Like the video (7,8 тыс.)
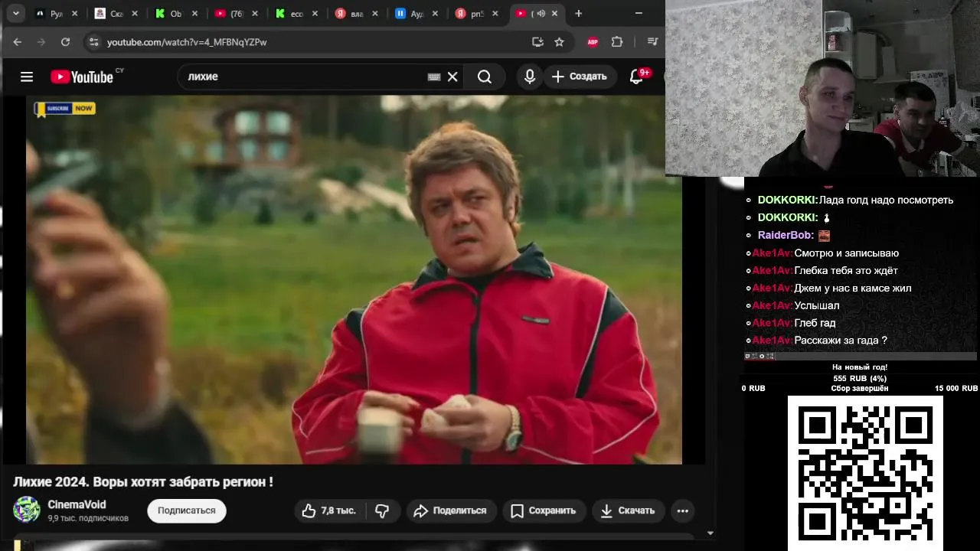Screen dimensions: 980x551 [x=329, y=510]
